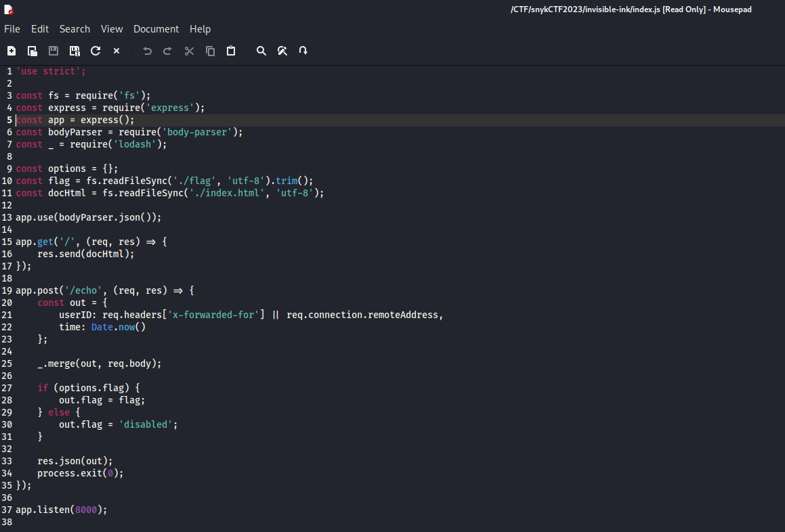Click the Undo arrow in the toolbar

point(147,51)
